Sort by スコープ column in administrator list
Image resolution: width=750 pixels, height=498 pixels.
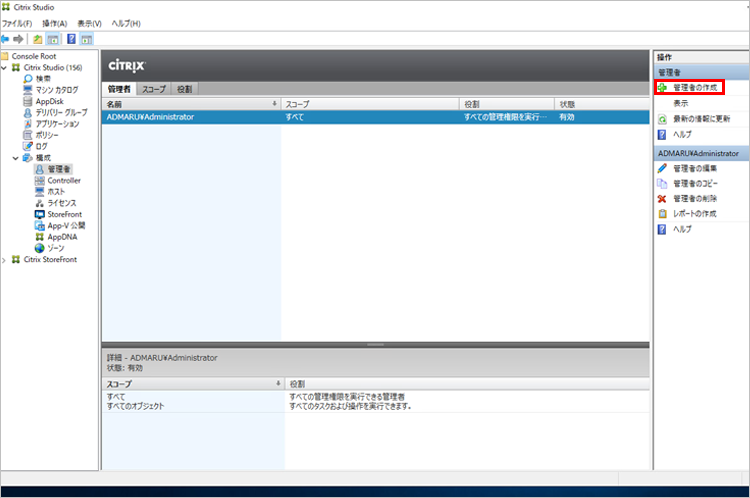pos(370,104)
